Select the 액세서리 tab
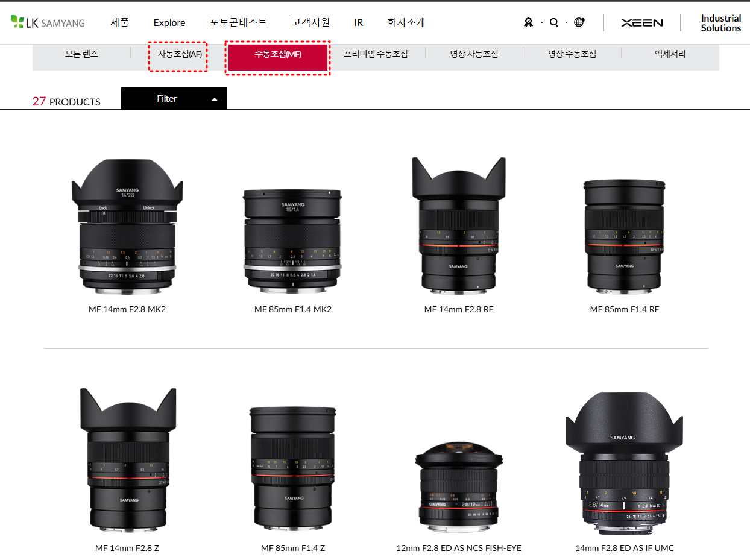 [670, 54]
